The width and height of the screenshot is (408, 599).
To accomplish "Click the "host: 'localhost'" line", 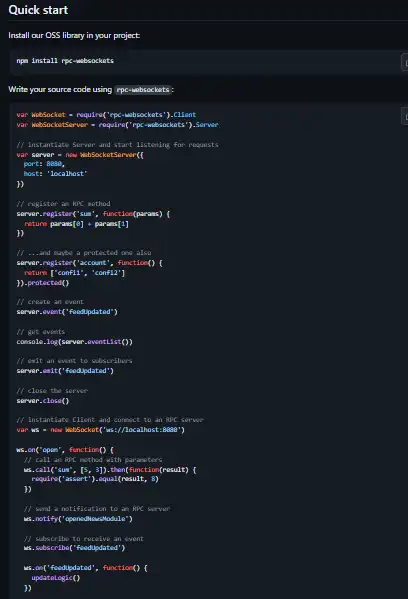I will [55, 173].
